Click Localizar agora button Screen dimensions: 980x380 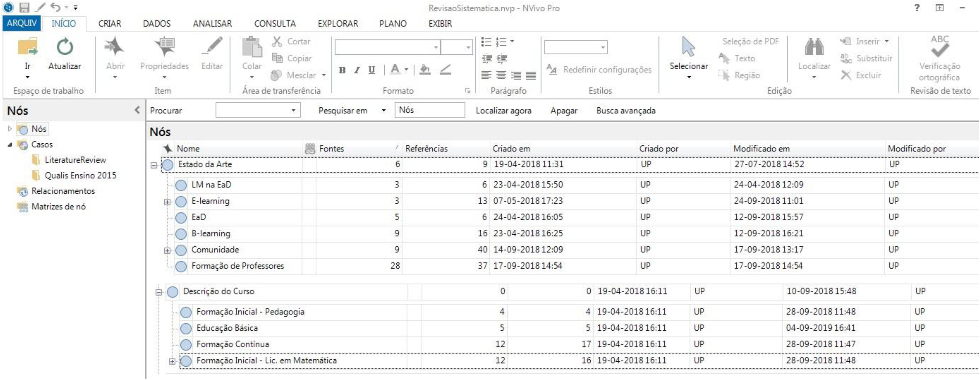tap(503, 111)
